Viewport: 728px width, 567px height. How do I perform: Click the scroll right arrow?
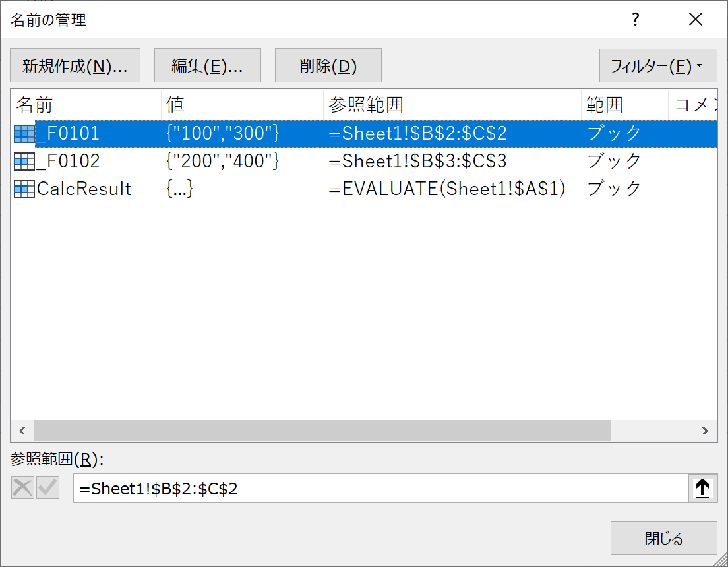point(705,431)
